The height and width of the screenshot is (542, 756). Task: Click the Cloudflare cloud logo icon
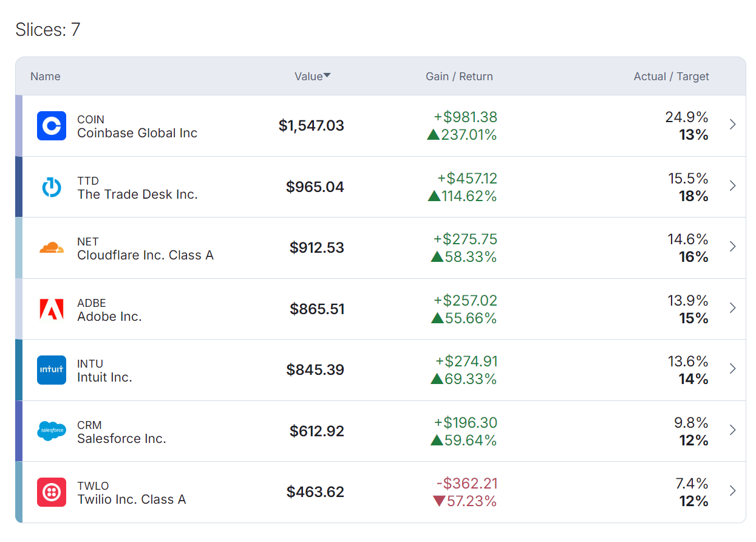coord(52,248)
